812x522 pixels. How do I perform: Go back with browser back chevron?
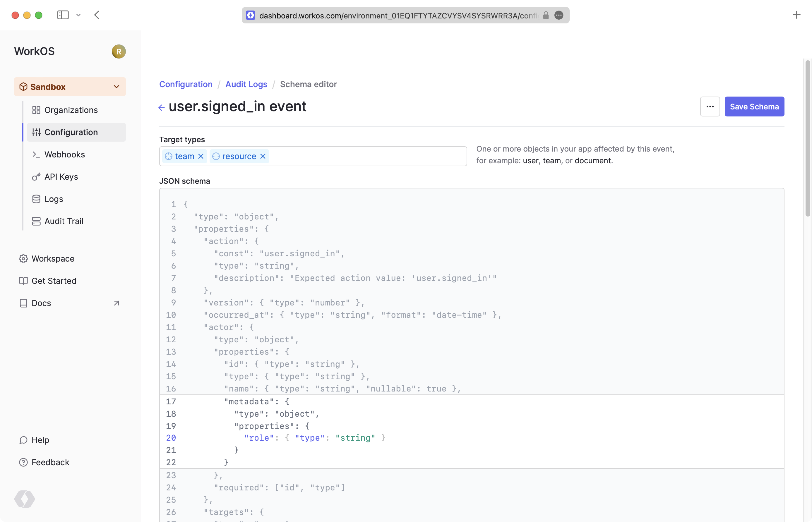97,15
